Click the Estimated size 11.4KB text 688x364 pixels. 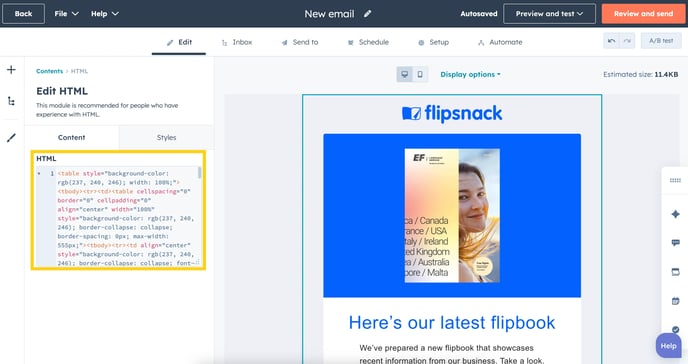(641, 75)
